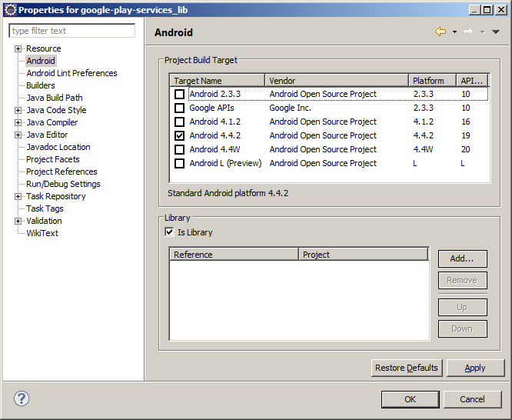Click the back navigation arrow icon
This screenshot has height=420, width=512.
tap(441, 32)
